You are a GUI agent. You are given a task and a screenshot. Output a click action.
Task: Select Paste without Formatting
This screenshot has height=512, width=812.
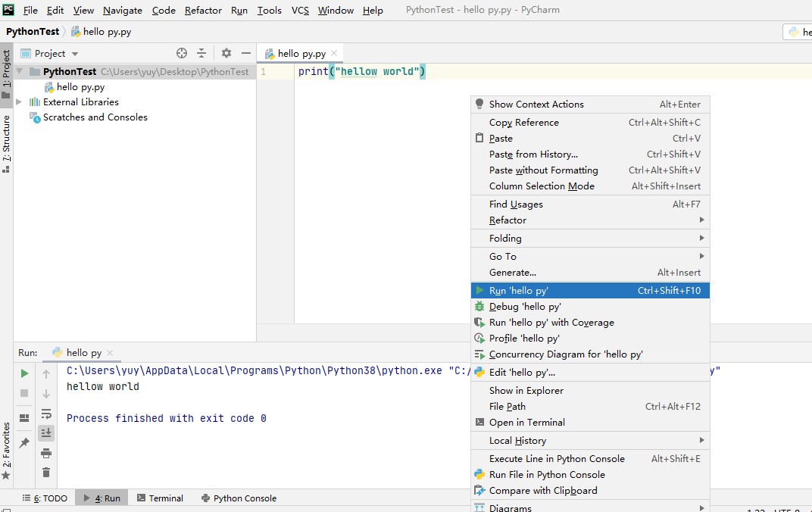coord(590,170)
